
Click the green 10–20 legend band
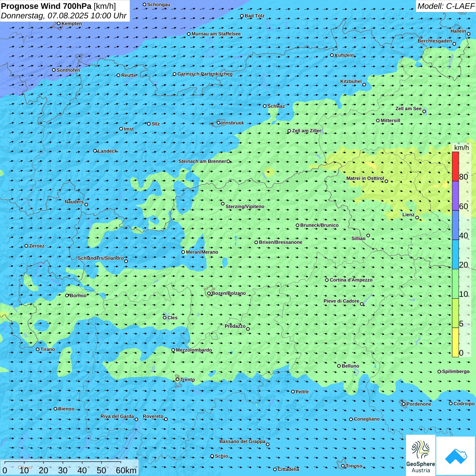click(x=455, y=284)
